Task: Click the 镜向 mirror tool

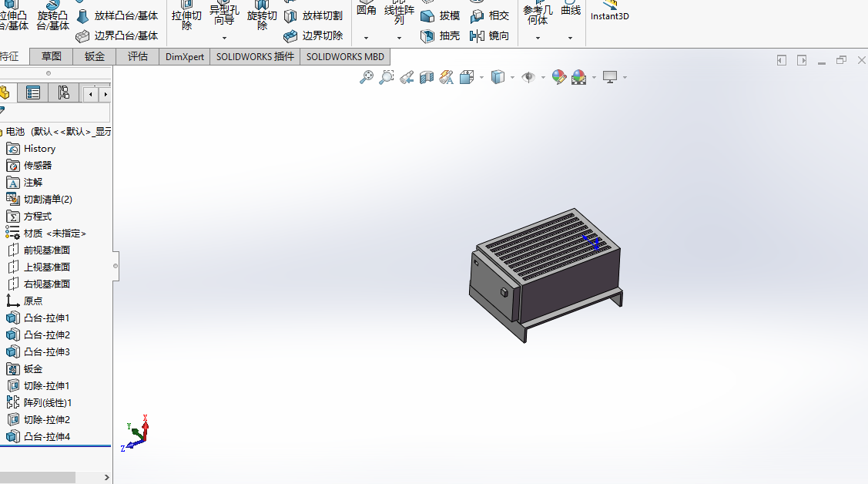Action: (x=489, y=36)
